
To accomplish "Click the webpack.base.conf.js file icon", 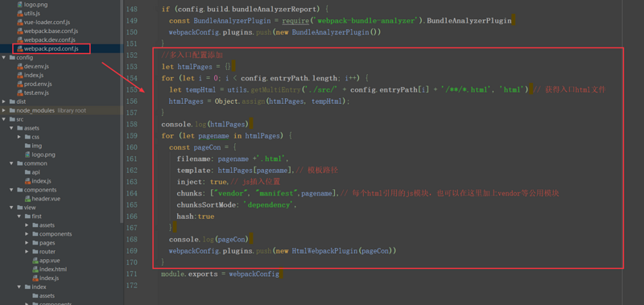I will 20,31.
